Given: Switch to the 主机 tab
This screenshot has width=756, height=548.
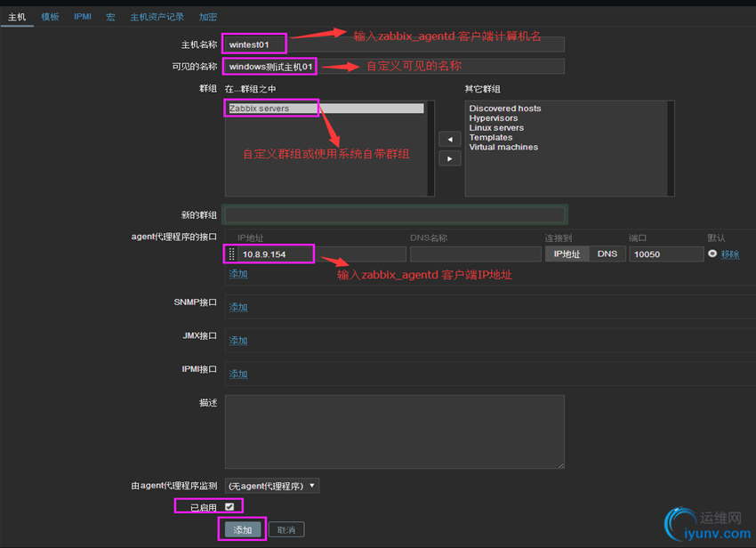Looking at the screenshot, I should pyautogui.click(x=17, y=17).
